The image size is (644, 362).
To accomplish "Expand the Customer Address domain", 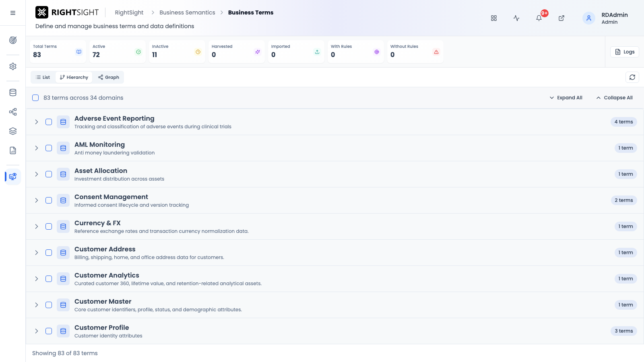I will pos(37,253).
